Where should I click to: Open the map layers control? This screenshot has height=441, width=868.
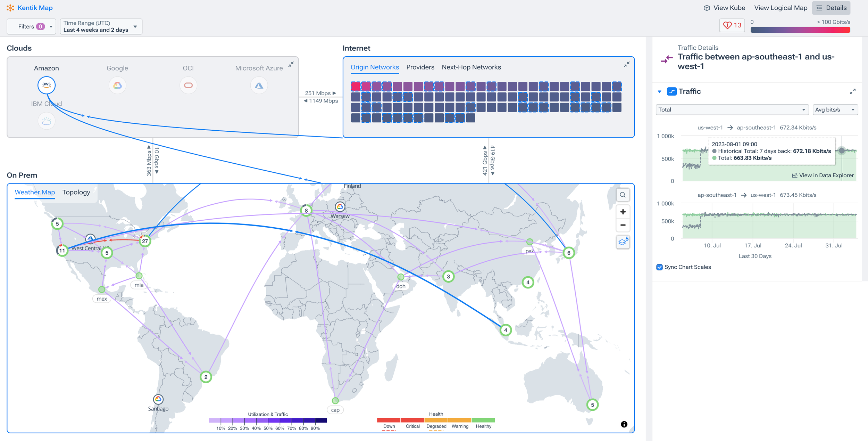(623, 242)
